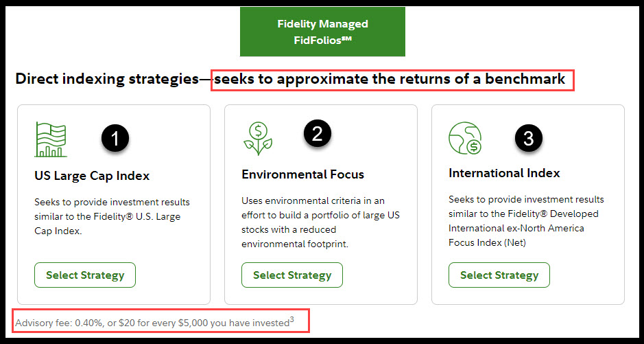Select Strategy for International Index
Screen dimensions: 644x344
click(x=499, y=275)
